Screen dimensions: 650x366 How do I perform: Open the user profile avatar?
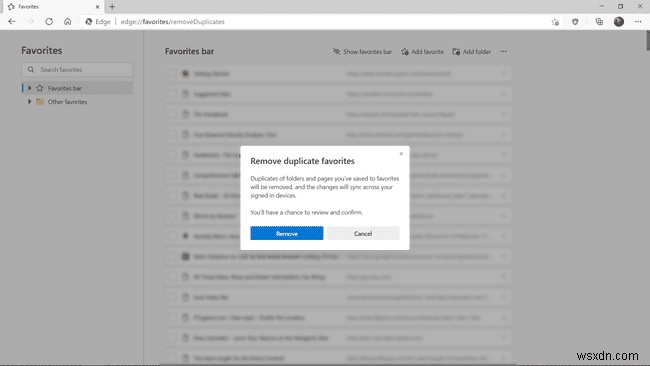[618, 22]
